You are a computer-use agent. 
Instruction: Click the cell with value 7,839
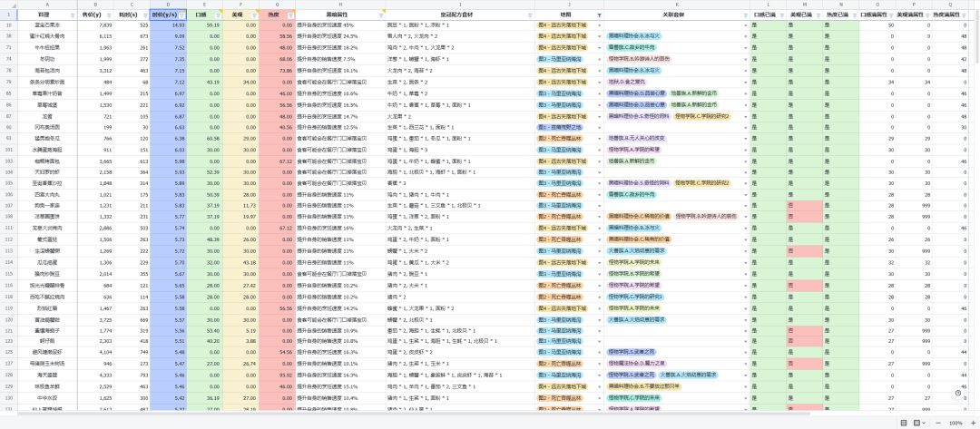95,25
